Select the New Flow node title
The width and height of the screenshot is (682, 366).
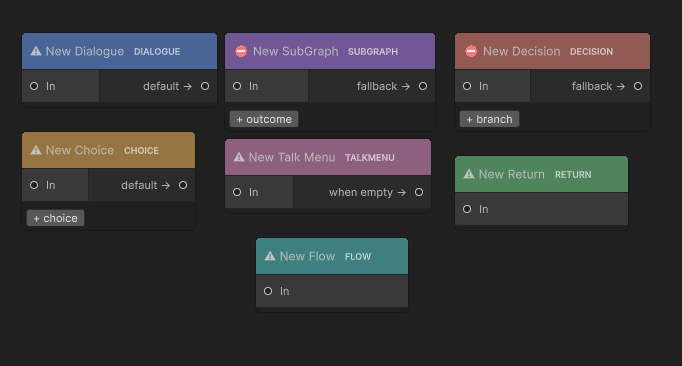click(308, 256)
